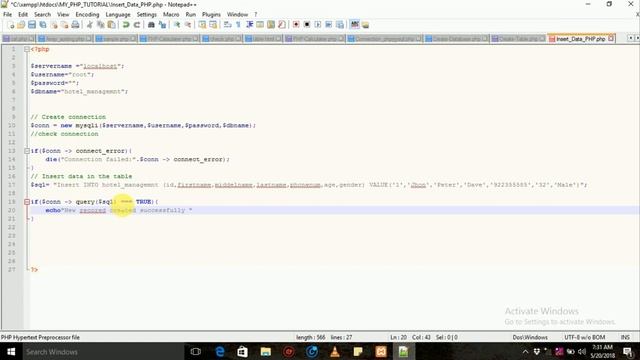Toggle Word Wrap toolbar icon
Image resolution: width=640 pixels, height=360 pixels.
[x=228, y=25]
